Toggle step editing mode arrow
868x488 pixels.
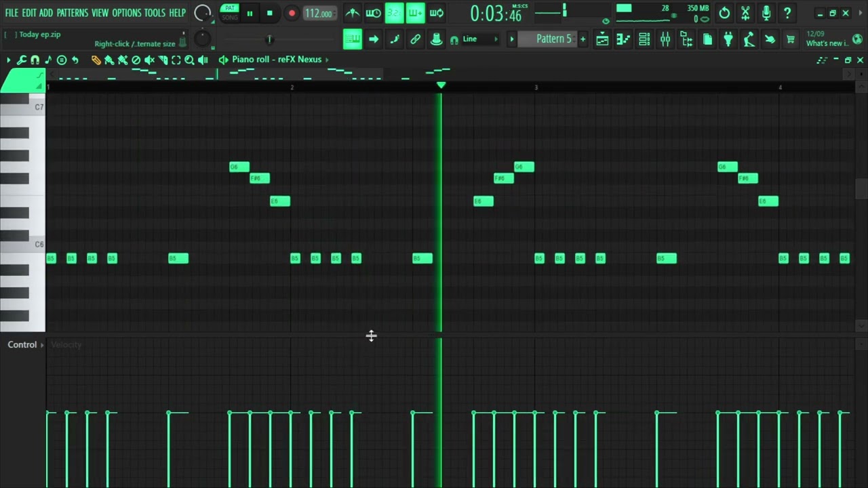(x=374, y=39)
